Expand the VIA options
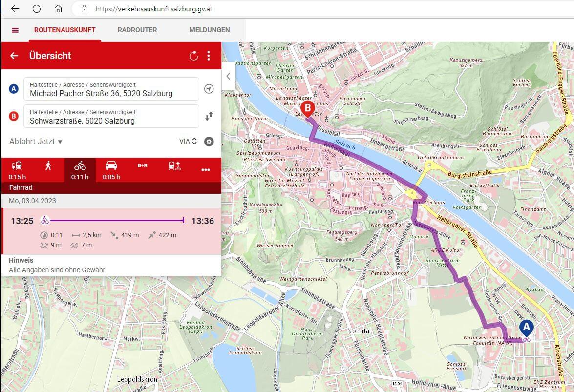This screenshot has width=574, height=392. pyautogui.click(x=188, y=142)
